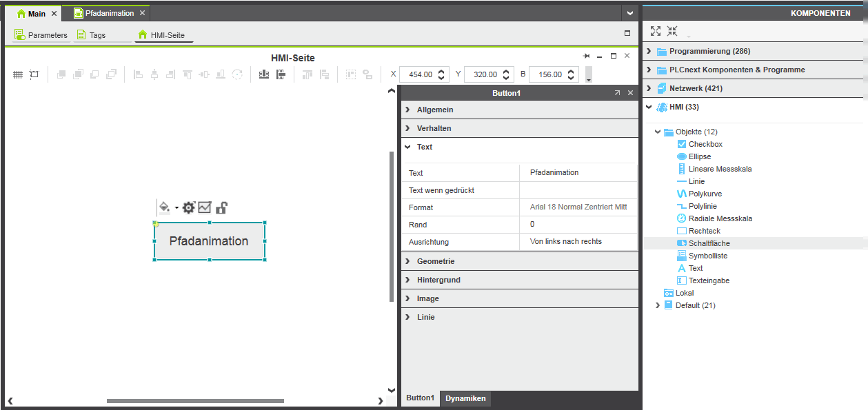The image size is (868, 410).
Task: Click the Tags button
Action: click(97, 34)
